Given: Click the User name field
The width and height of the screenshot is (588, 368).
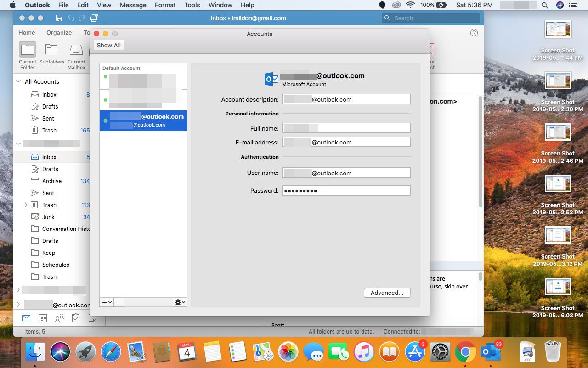Looking at the screenshot, I should pos(346,173).
